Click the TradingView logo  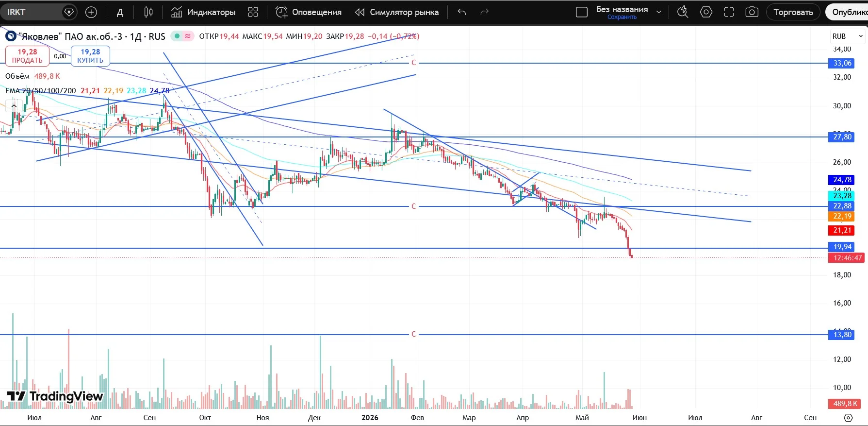tap(55, 396)
